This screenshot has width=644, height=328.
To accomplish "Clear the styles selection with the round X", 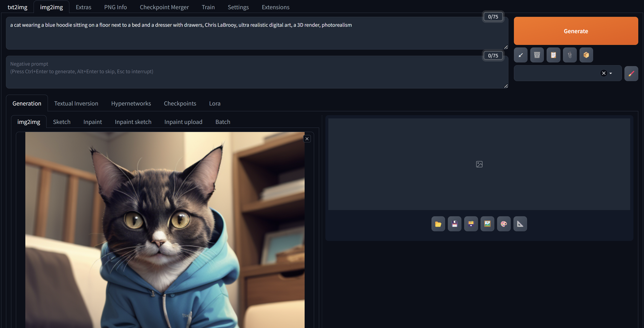I will tap(603, 73).
